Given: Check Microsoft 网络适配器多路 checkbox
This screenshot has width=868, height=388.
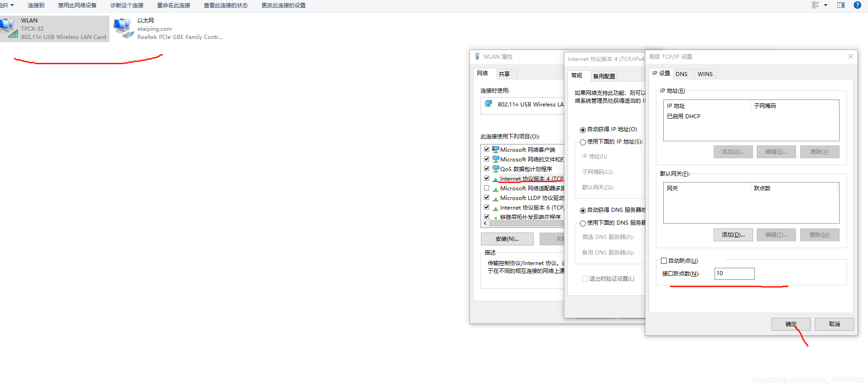Looking at the screenshot, I should 486,188.
